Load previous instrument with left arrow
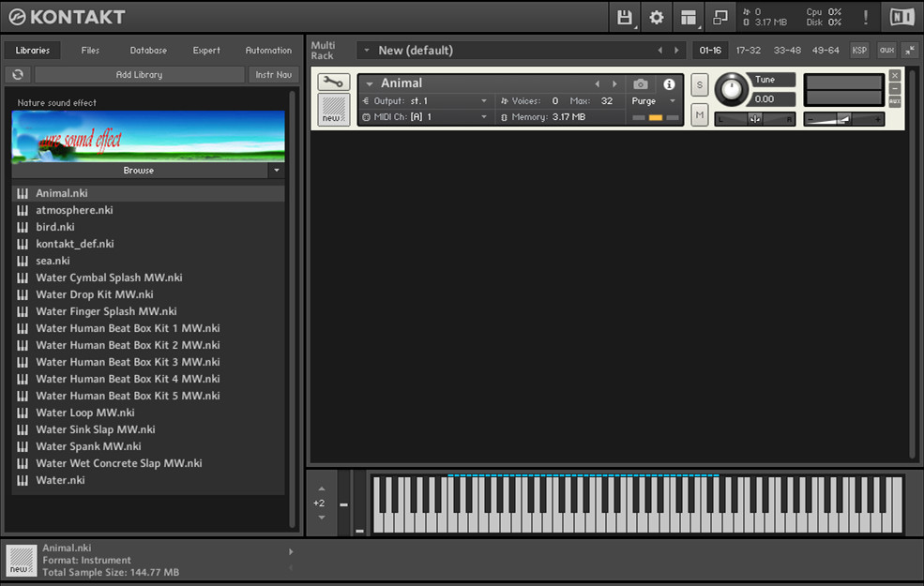This screenshot has width=924, height=586. point(598,83)
